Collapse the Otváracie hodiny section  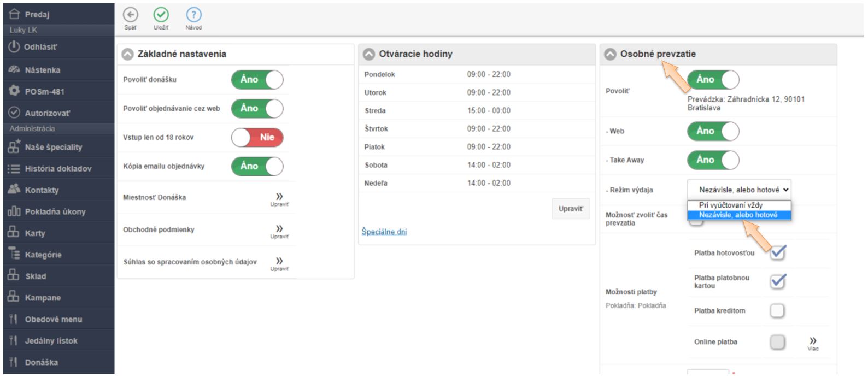[x=369, y=54]
